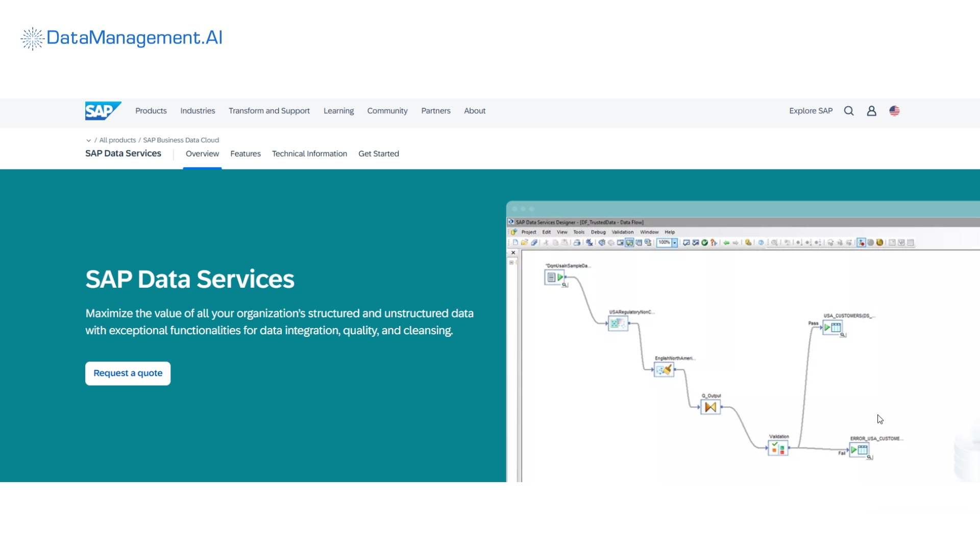Open the Validation menu in Designer

pyautogui.click(x=622, y=232)
